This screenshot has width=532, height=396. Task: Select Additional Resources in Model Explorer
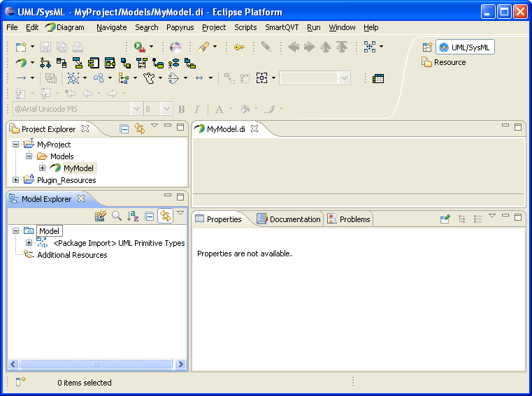(x=72, y=255)
